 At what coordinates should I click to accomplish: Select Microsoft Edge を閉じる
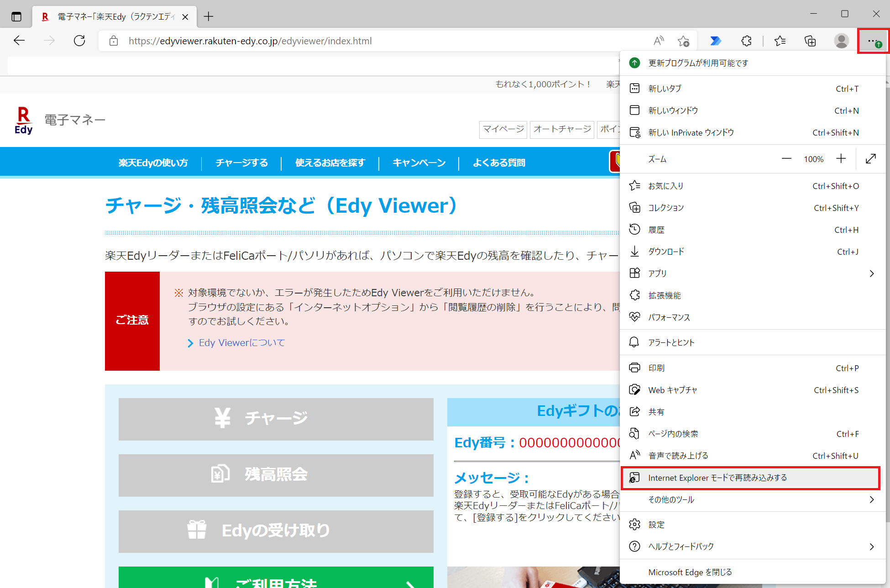(x=753, y=572)
